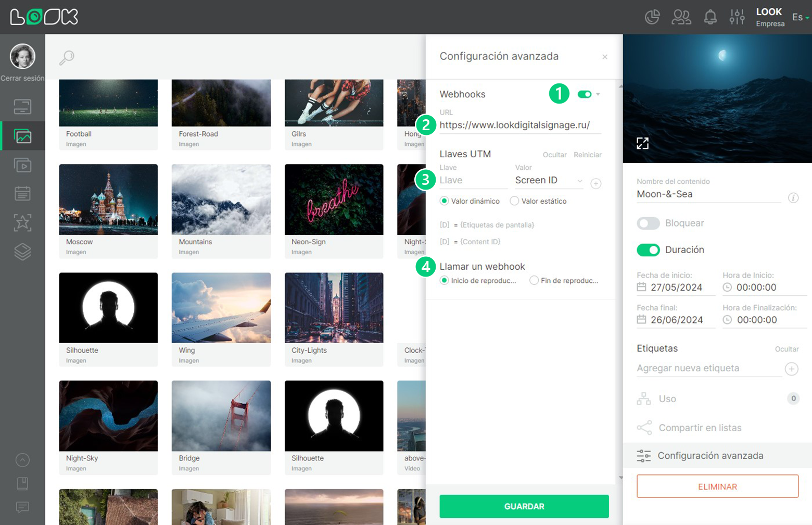812x525 pixels.
Task: Select Inicio de reproducción radio option
Action: click(x=444, y=281)
